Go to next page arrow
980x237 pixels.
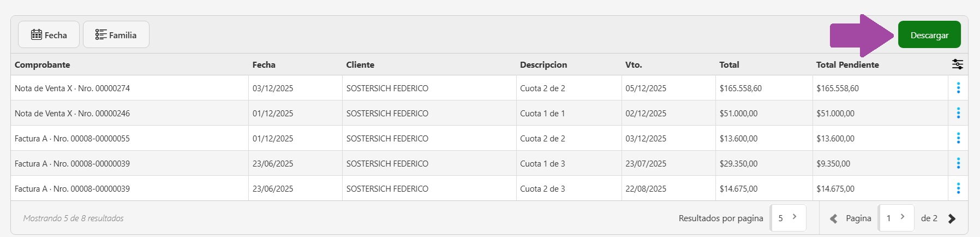(x=952, y=218)
